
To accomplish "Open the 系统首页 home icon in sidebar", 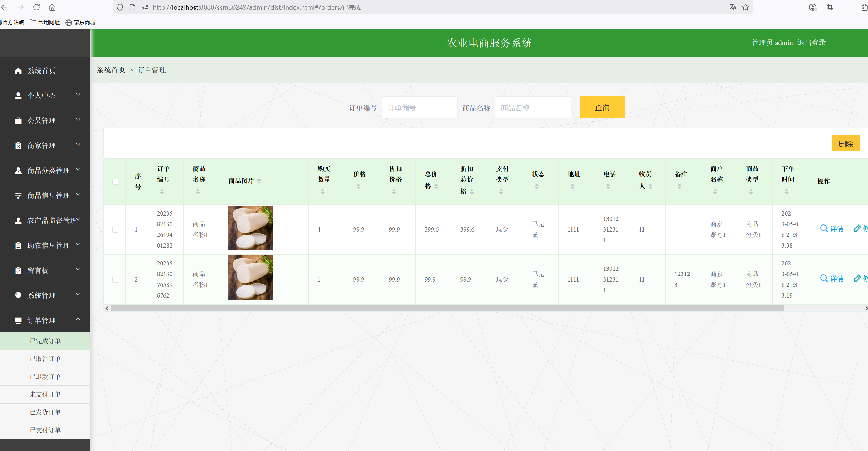I will pos(18,70).
